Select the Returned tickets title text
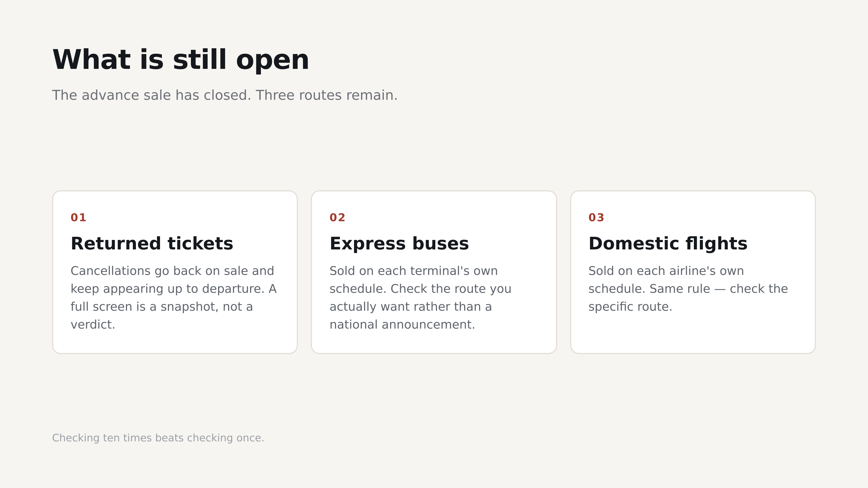Viewport: 868px width, 488px height. tap(152, 243)
